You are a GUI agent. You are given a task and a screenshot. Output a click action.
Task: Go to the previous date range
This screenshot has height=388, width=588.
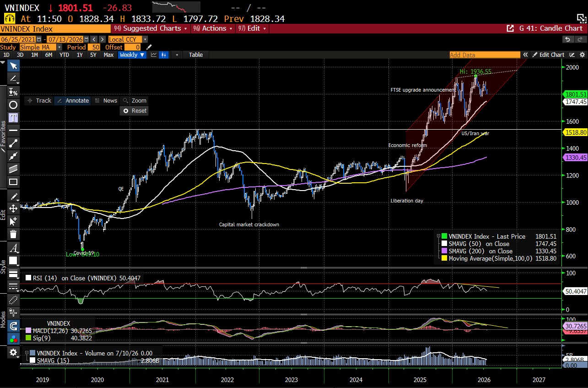tap(93, 39)
